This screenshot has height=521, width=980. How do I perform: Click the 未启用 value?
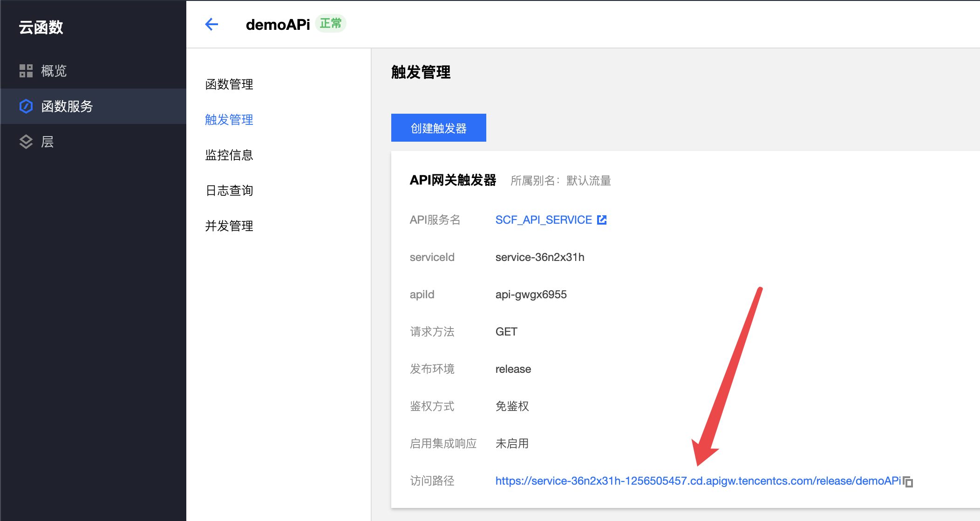click(512, 444)
